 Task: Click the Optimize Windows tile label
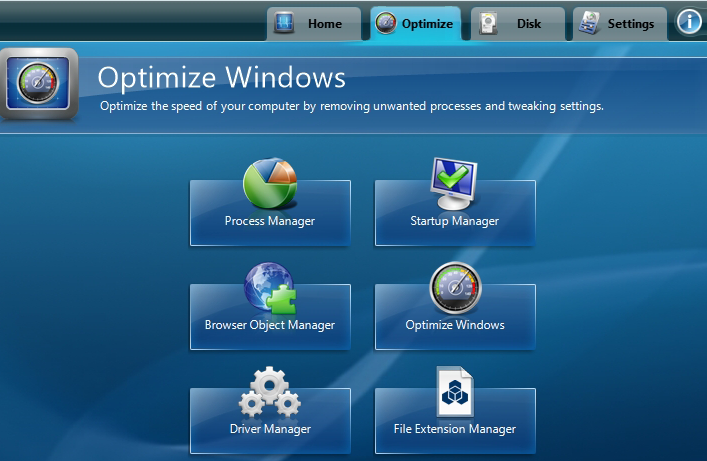[455, 325]
